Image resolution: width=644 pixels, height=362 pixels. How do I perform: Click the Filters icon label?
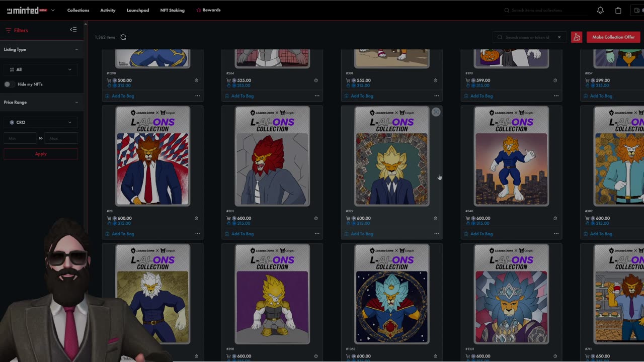click(x=17, y=30)
